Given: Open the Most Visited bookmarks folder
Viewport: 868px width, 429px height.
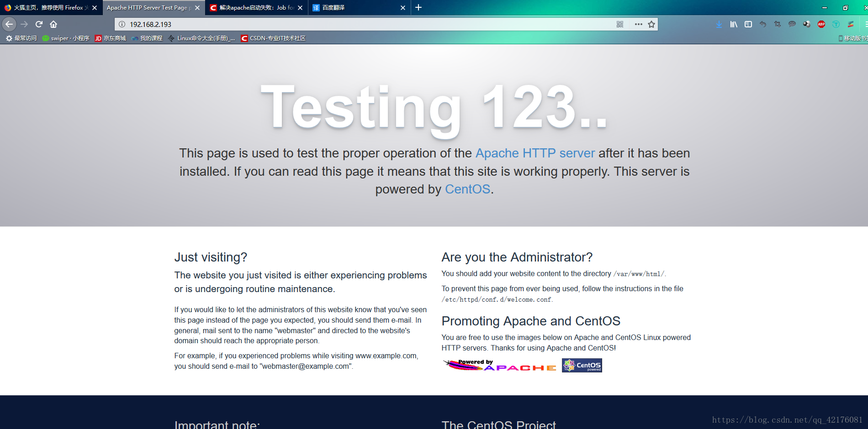Looking at the screenshot, I should tap(21, 38).
